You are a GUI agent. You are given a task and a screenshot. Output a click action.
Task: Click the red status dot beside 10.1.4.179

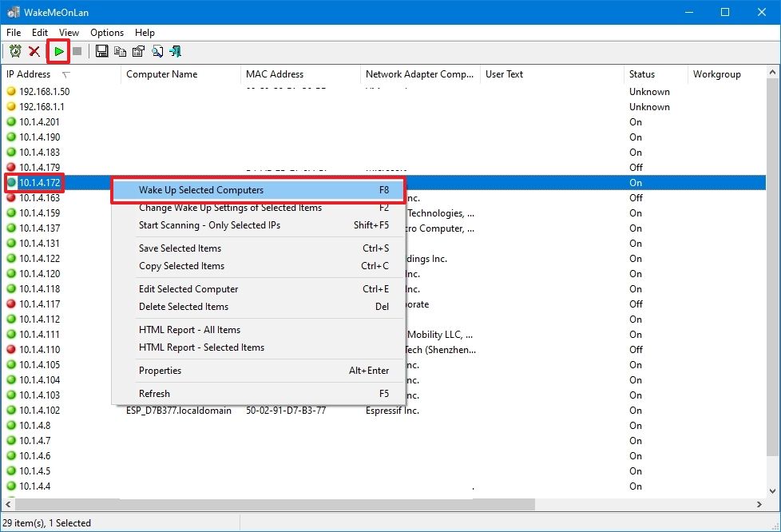(10, 167)
